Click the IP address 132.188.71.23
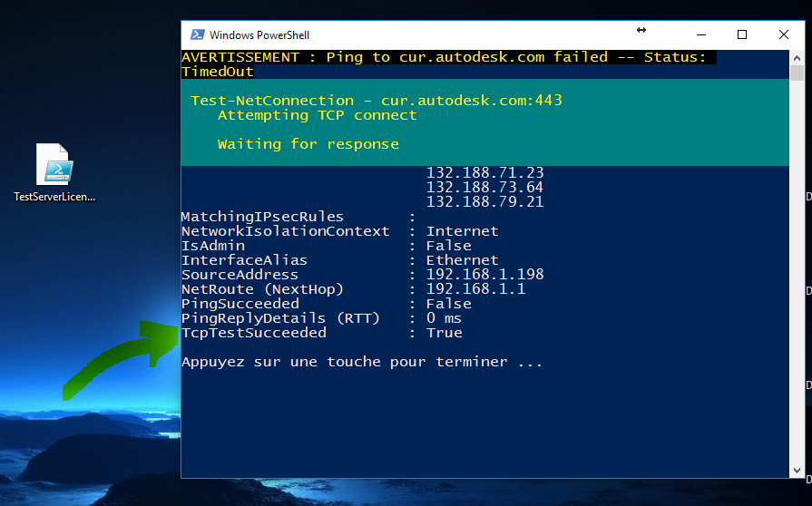Viewport: 812px width, 506px height. point(484,173)
